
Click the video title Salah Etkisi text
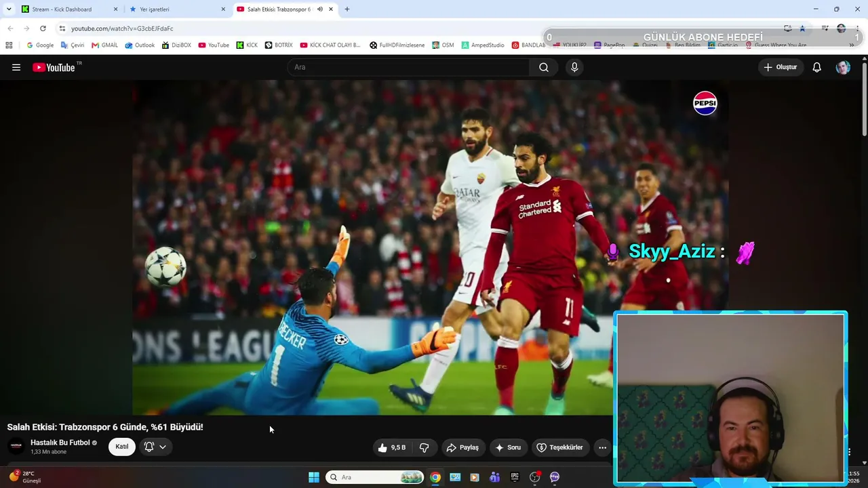[x=105, y=427]
